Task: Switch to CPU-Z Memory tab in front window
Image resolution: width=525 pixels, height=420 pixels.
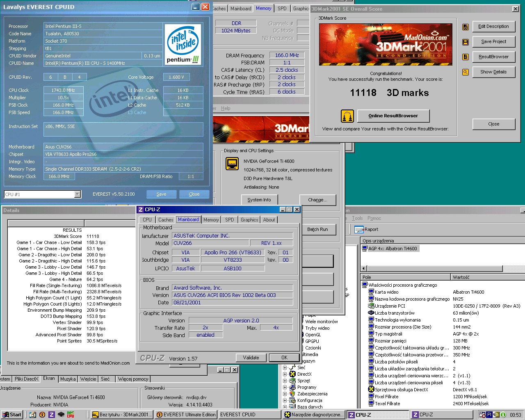Action: click(x=211, y=220)
